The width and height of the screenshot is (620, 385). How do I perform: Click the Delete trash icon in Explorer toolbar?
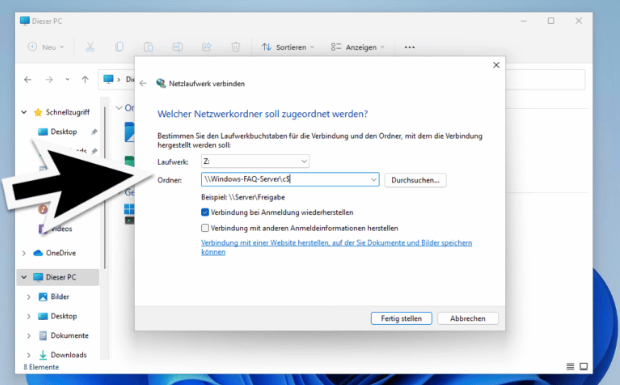pos(236,47)
